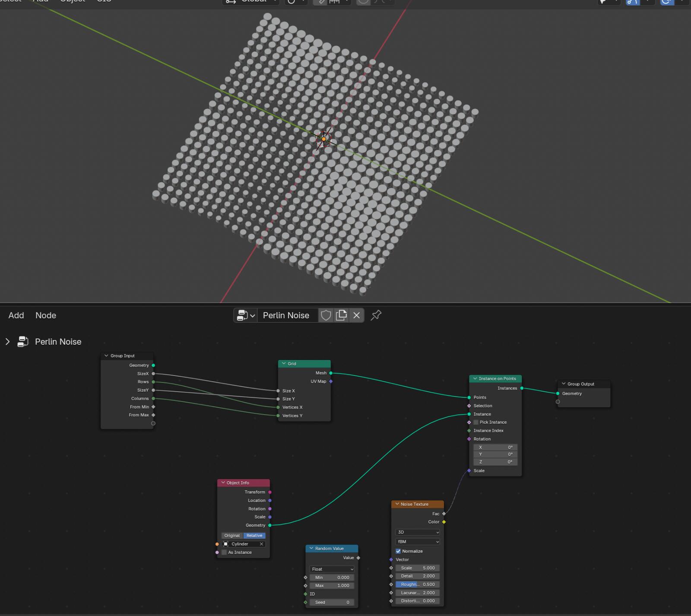691x616 pixels.
Task: Enable the As Instance checkbox
Action: pyautogui.click(x=224, y=552)
